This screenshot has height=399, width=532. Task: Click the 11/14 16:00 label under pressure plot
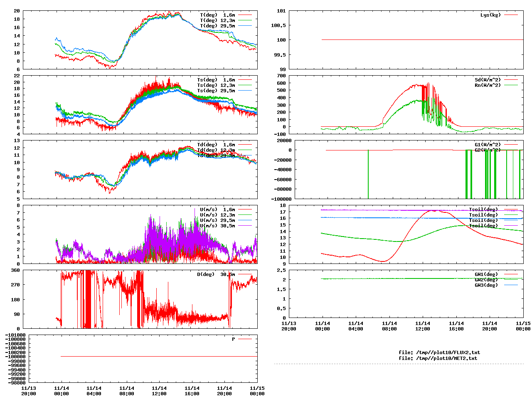coord(192,391)
